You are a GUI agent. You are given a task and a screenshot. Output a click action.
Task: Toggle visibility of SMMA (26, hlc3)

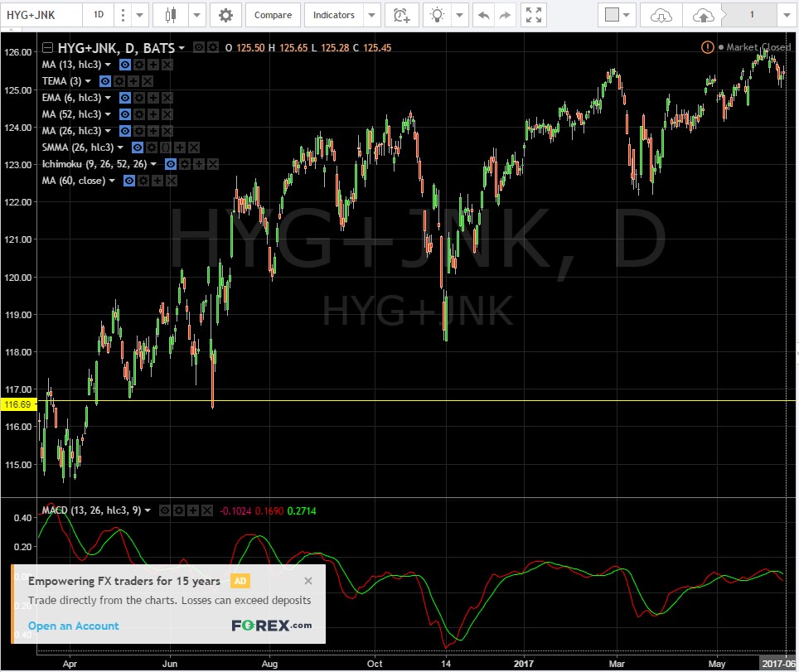(137, 147)
